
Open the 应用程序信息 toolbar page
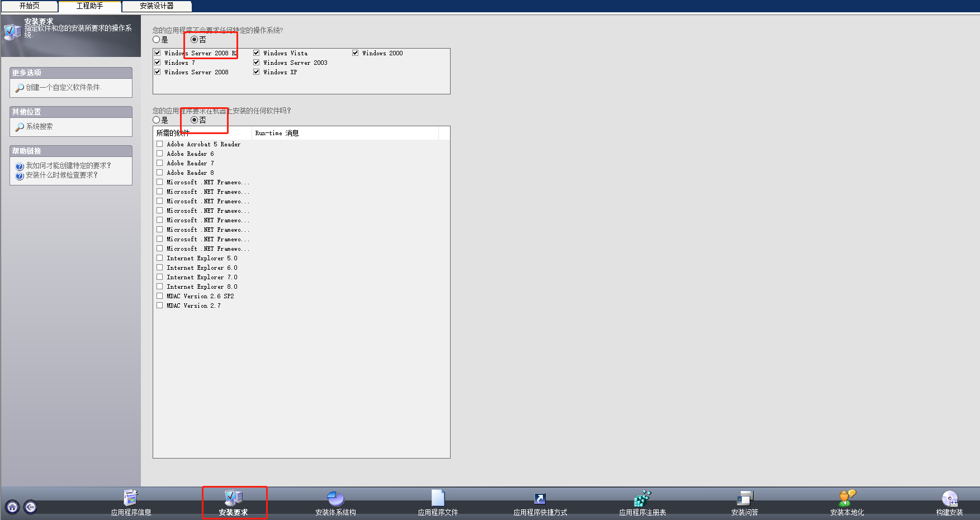[130, 502]
